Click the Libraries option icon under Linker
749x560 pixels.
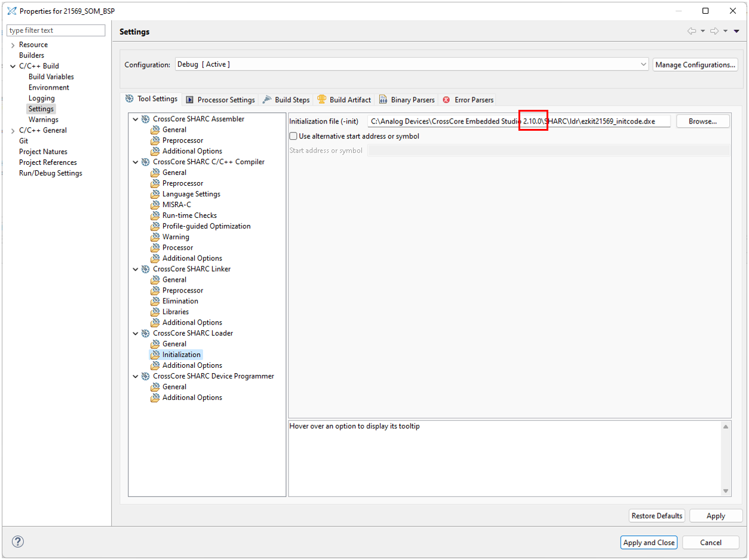coord(155,312)
